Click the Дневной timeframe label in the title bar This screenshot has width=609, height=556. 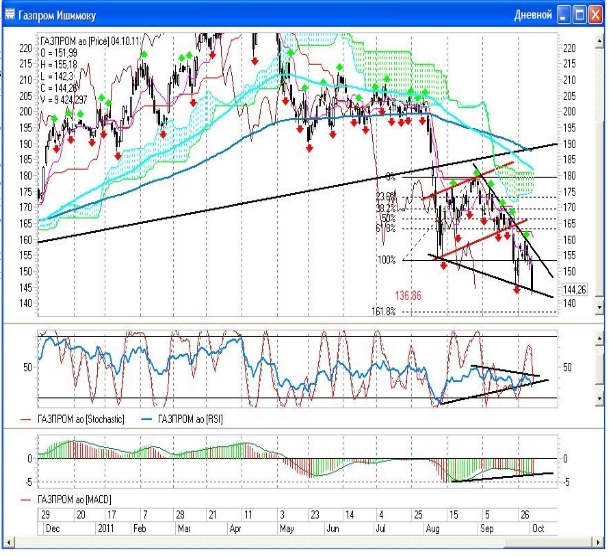coord(533,15)
